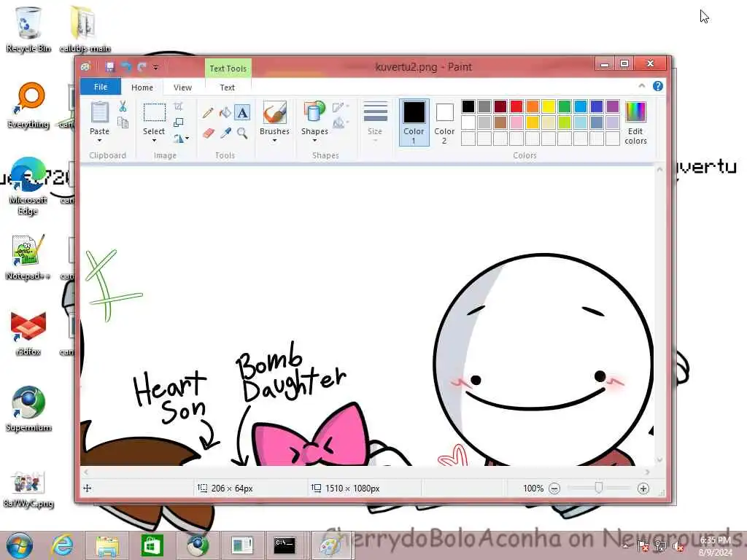The width and height of the screenshot is (747, 560).
Task: Click the Crop icon in Image group
Action: tap(178, 106)
